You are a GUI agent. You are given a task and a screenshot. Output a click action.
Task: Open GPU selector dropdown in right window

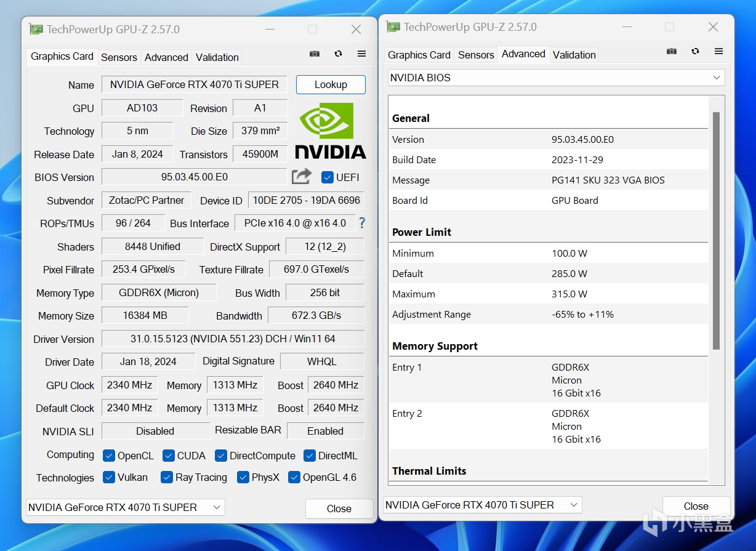pos(482,505)
